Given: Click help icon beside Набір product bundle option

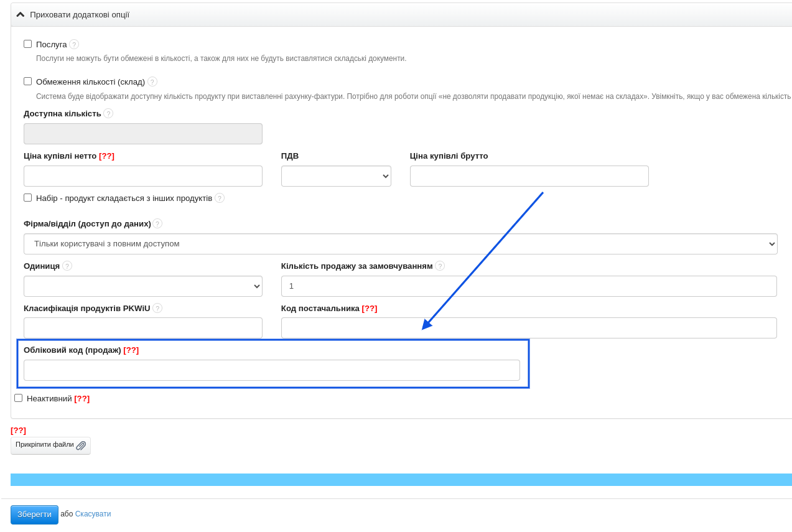Looking at the screenshot, I should (220, 198).
